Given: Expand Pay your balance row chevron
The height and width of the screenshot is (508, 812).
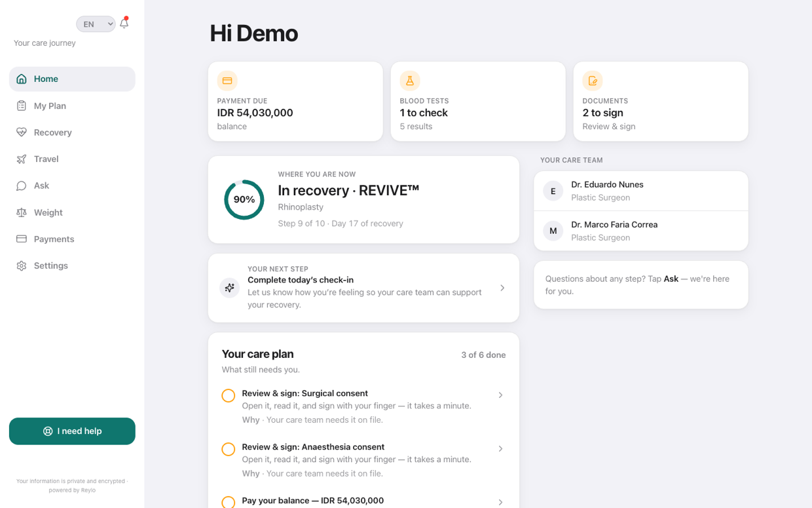Looking at the screenshot, I should coord(500,502).
